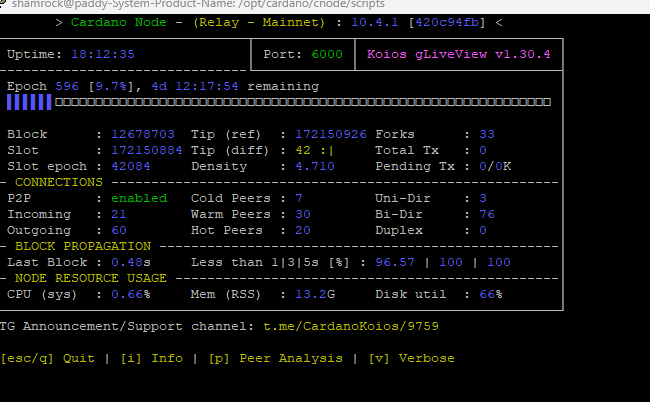650x402 pixels.
Task: Click the Tip (diff) value '42'
Action: click(x=303, y=150)
